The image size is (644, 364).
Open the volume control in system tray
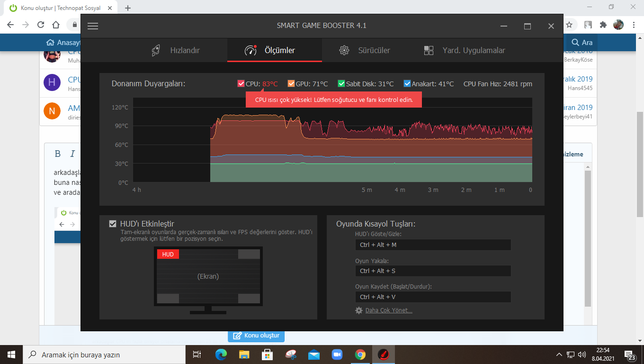[x=582, y=355]
